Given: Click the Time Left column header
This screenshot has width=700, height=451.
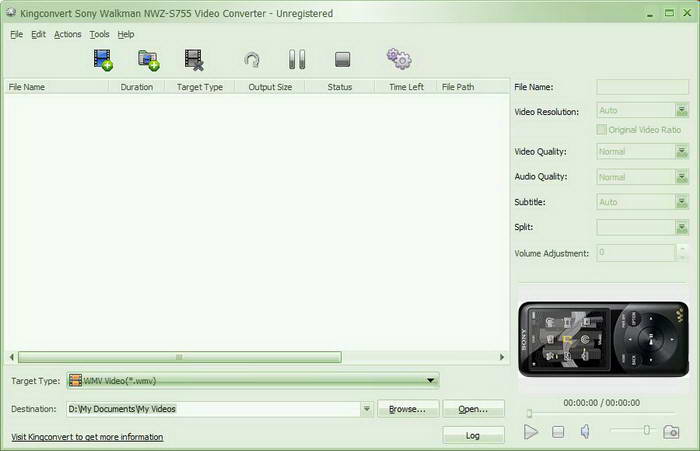Looking at the screenshot, I should point(406,87).
